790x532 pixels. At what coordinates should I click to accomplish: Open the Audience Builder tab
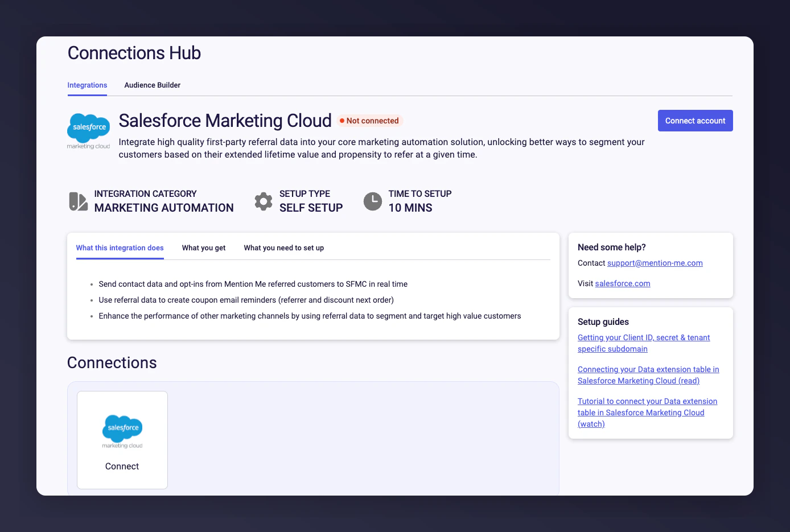coord(153,85)
